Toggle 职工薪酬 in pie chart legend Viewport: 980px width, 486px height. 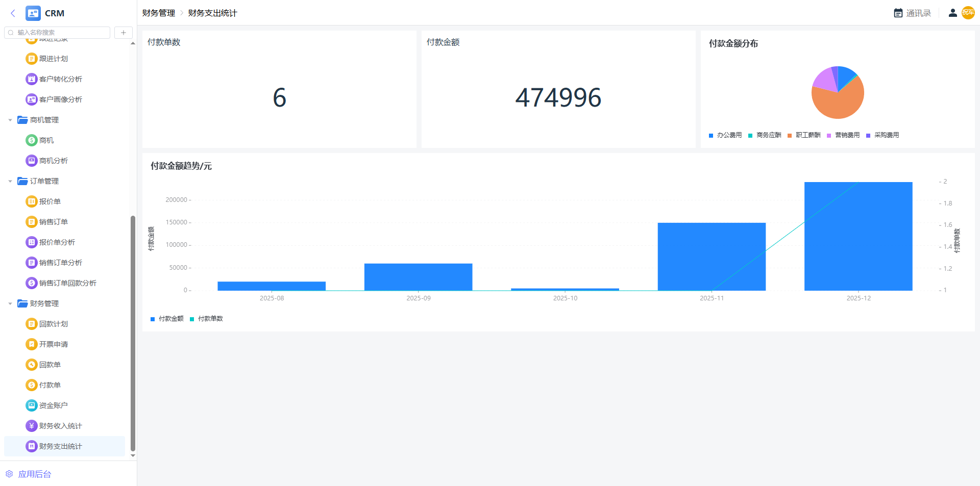click(x=804, y=135)
